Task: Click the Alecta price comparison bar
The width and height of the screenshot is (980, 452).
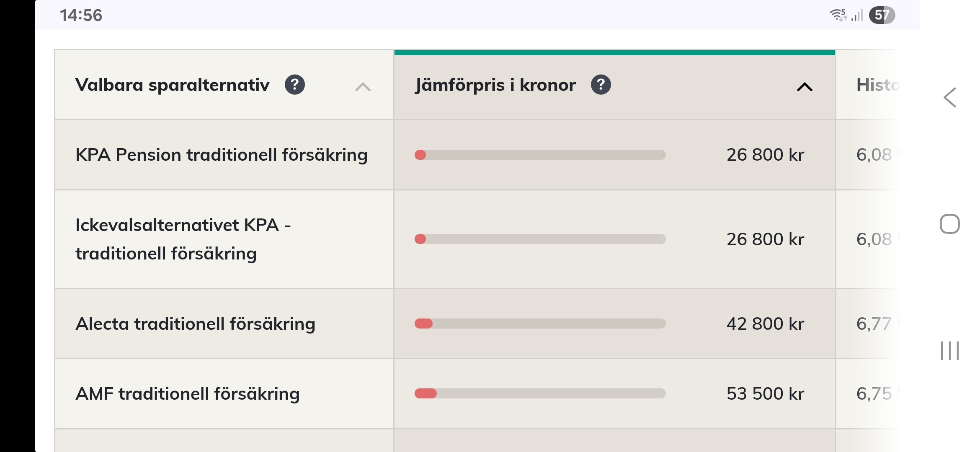Action: pos(540,324)
